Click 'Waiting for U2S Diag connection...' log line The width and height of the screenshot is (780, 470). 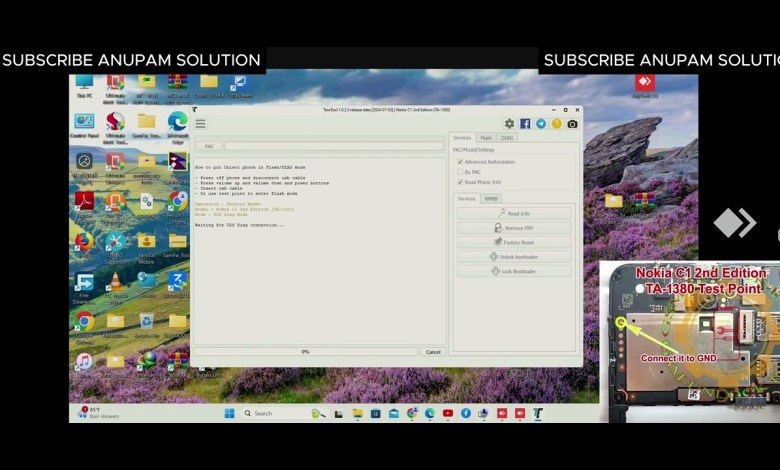click(x=239, y=225)
